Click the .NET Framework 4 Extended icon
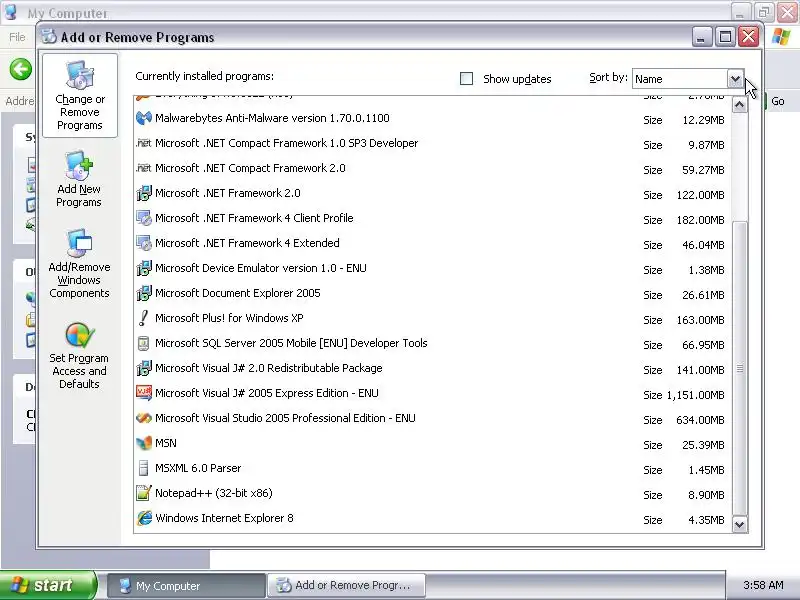Viewport: 800px width, 600px height. 144,243
